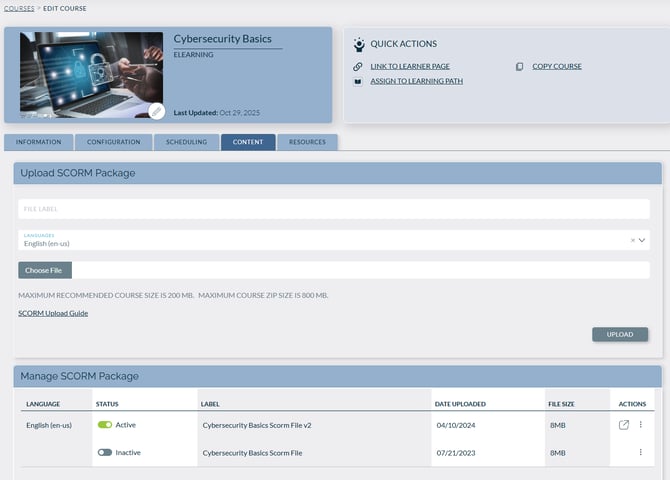Enable the Inactive SCORM package switch

point(104,452)
